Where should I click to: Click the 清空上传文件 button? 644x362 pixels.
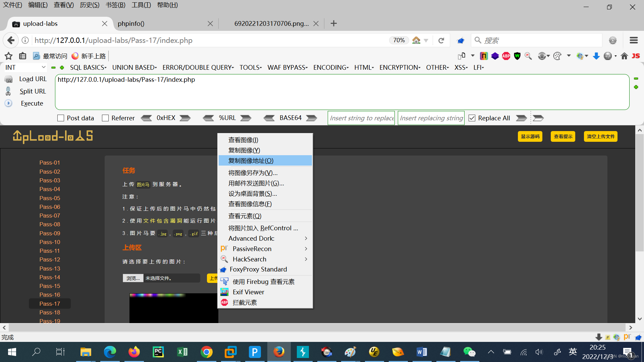tap(600, 136)
